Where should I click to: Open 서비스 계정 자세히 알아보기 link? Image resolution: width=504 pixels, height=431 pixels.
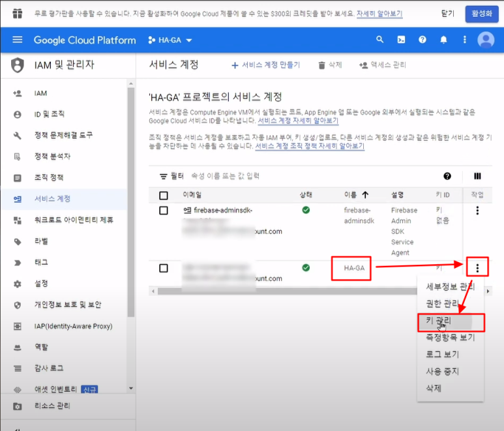pyautogui.click(x=298, y=121)
